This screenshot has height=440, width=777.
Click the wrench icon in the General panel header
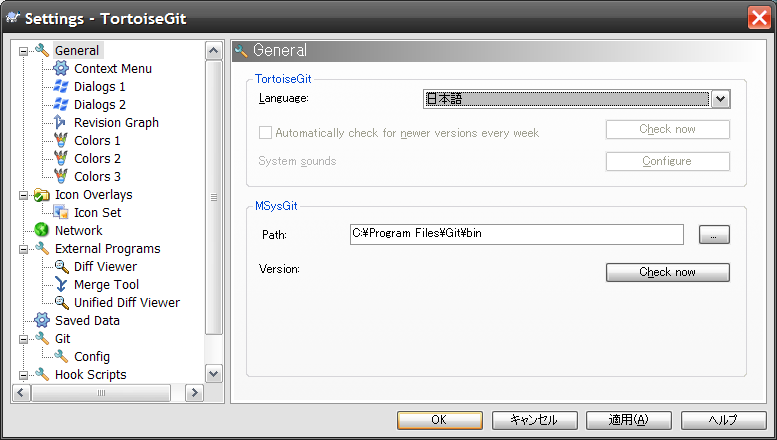click(x=241, y=51)
